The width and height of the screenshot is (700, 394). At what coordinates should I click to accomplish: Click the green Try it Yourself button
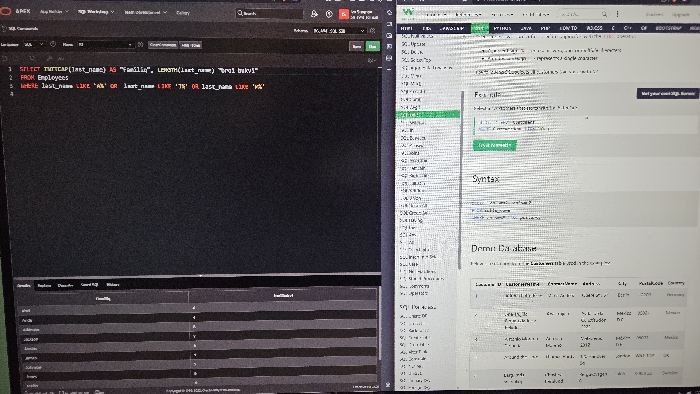[x=495, y=145]
